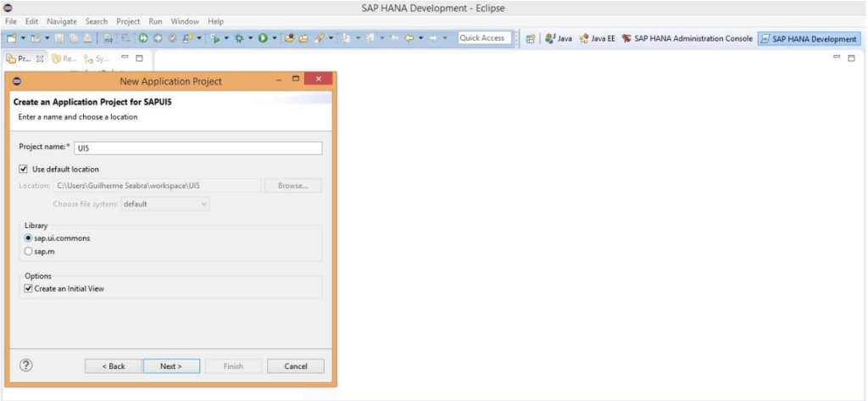Open the Choose file system dropdown
868x401 pixels.
[x=165, y=204]
